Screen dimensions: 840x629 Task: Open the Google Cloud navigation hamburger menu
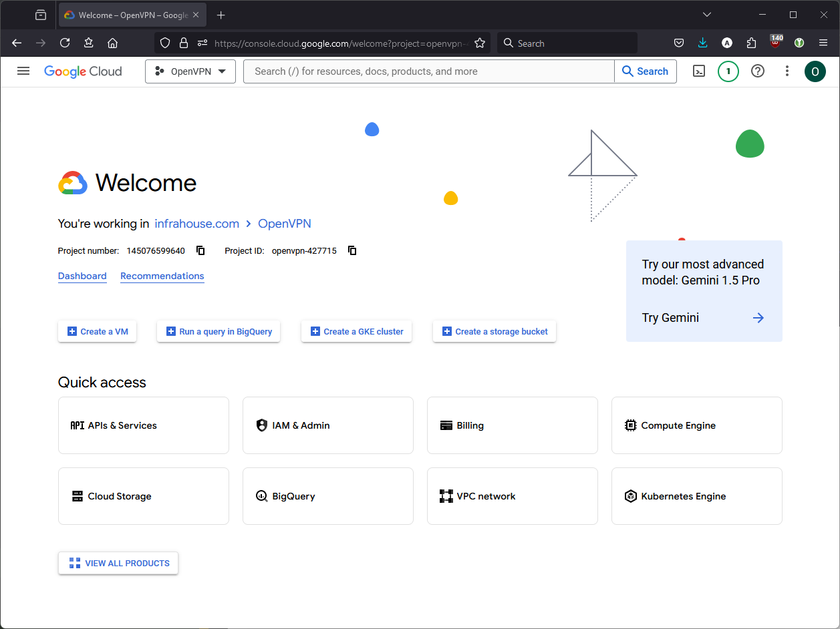coord(23,71)
